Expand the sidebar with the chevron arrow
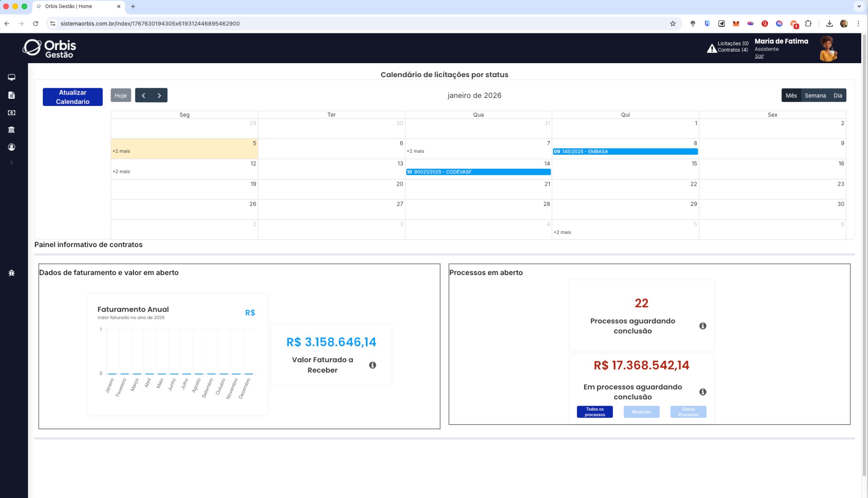Screen dimensions: 868x498 click(11, 162)
